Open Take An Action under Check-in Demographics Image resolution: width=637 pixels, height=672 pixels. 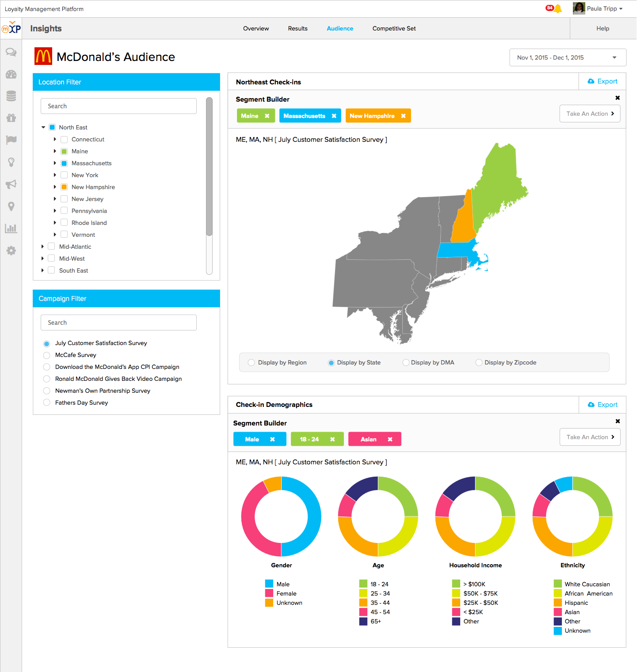[590, 437]
